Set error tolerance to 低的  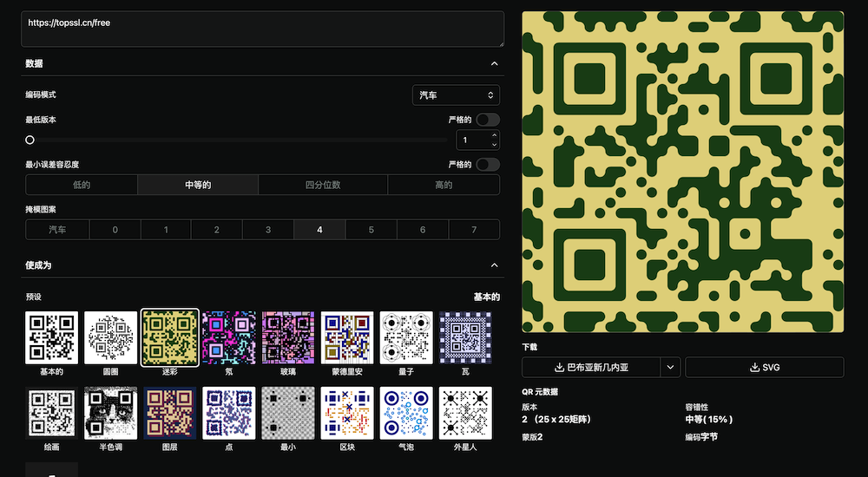82,185
